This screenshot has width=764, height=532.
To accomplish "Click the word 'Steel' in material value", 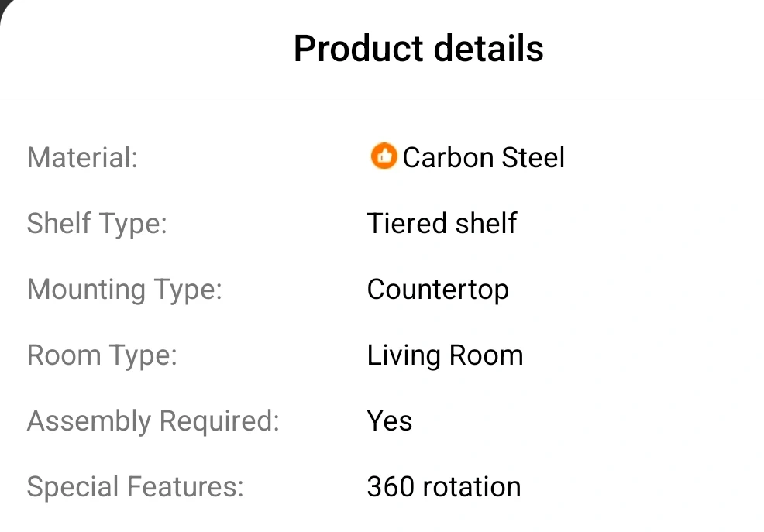I will [x=533, y=158].
